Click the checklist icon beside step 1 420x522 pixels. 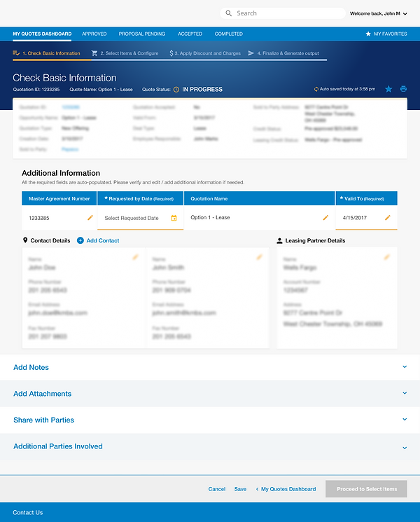click(x=16, y=53)
